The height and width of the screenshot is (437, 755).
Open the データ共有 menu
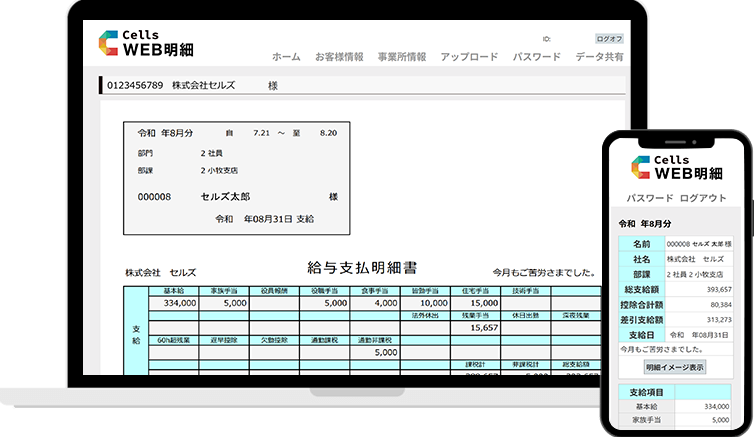599,57
